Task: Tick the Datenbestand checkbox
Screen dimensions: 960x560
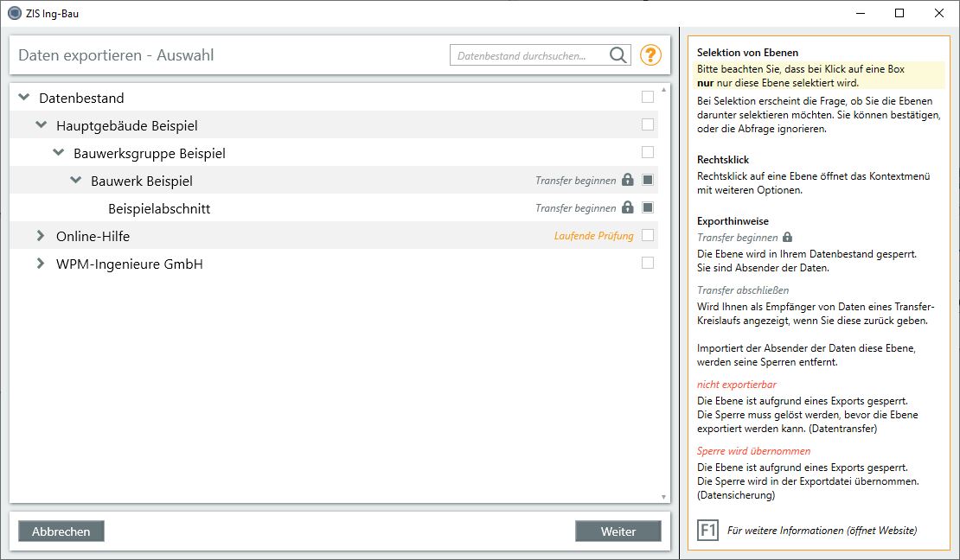Action: (x=648, y=98)
